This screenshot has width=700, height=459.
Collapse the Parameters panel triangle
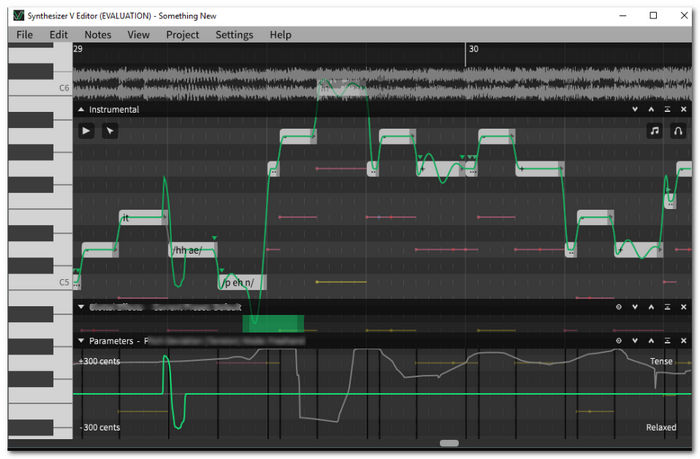[81, 341]
